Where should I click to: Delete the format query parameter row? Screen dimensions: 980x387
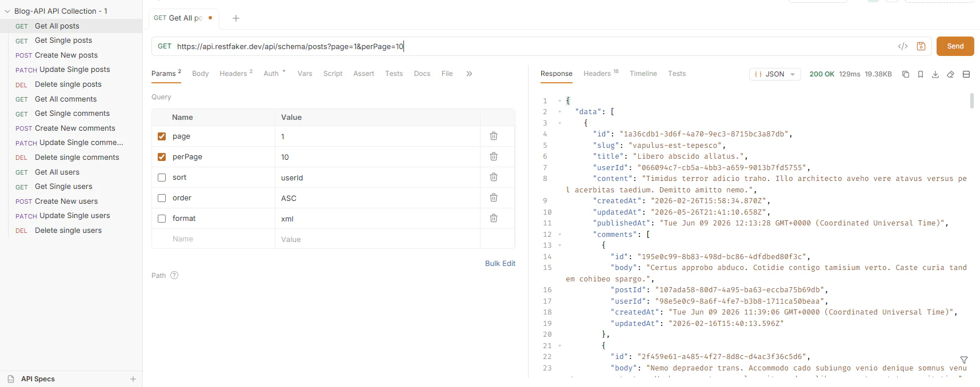[x=494, y=218]
